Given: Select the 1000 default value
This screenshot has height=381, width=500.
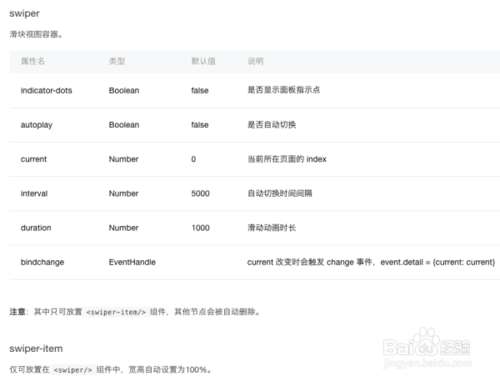Looking at the screenshot, I should pos(200,228).
